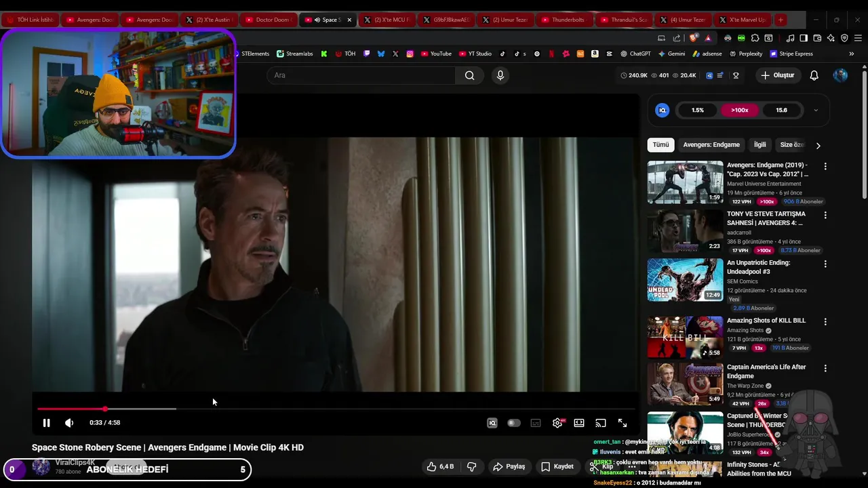Click the vidIQ >100x score pill

[x=740, y=110]
